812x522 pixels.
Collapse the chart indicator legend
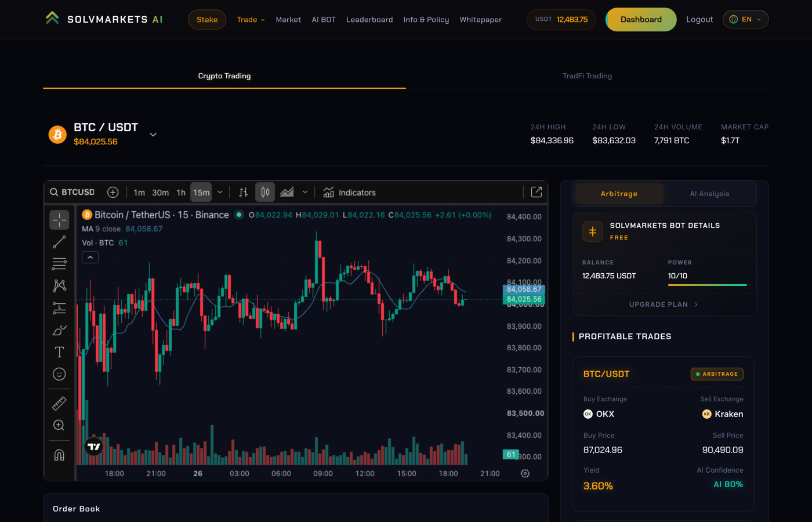pyautogui.click(x=90, y=258)
